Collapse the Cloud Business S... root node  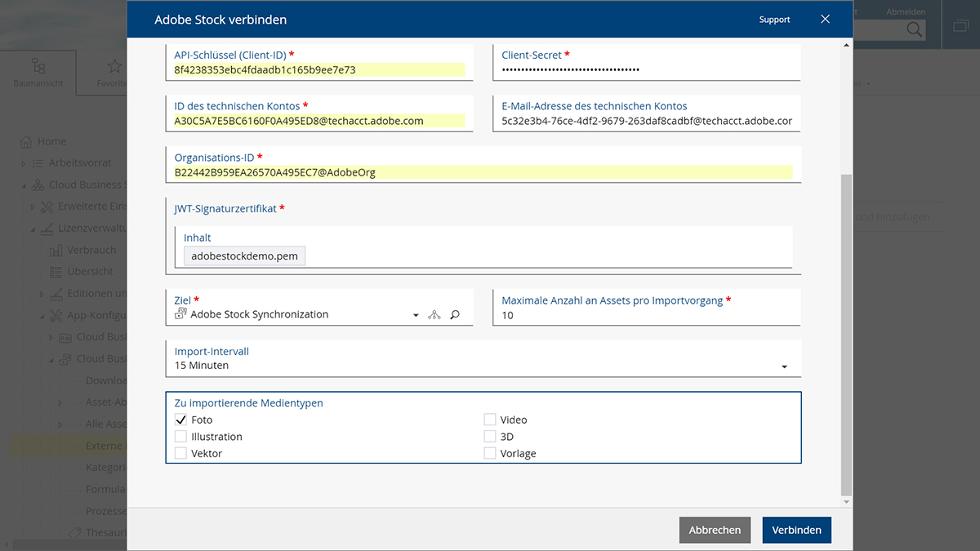coord(24,185)
